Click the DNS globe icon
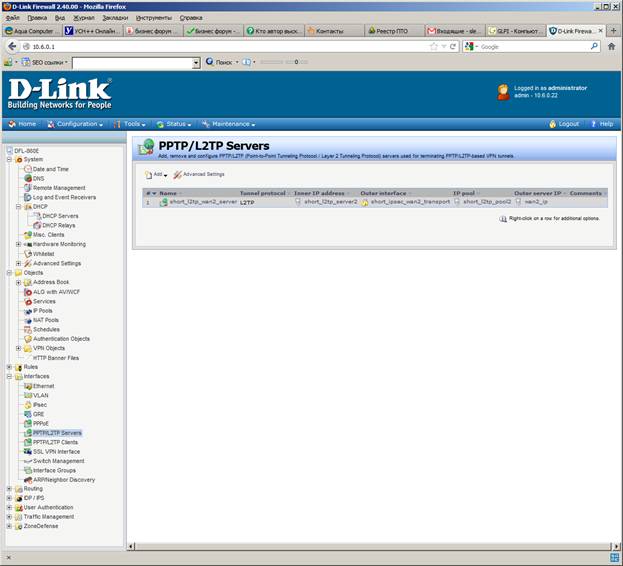623x566 pixels. 28,178
